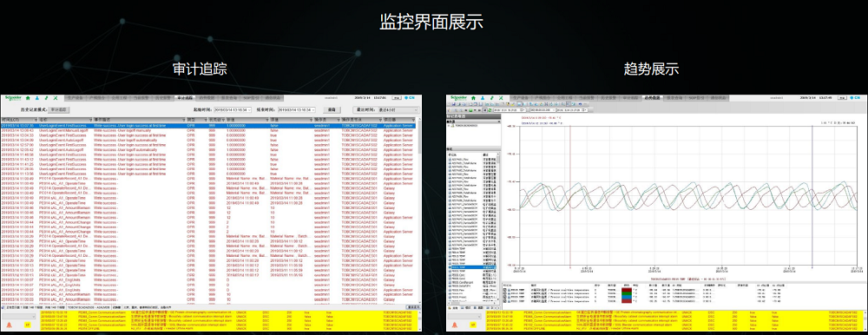Screen dimensions: 868x335
Task: Click the blue vertical cursor in trend chart
Action: pos(812,197)
